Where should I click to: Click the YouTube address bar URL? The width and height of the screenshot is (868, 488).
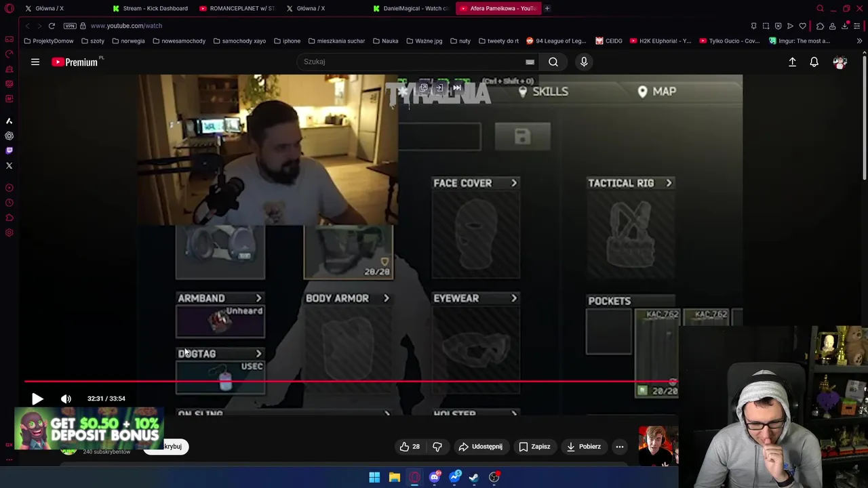tap(126, 26)
